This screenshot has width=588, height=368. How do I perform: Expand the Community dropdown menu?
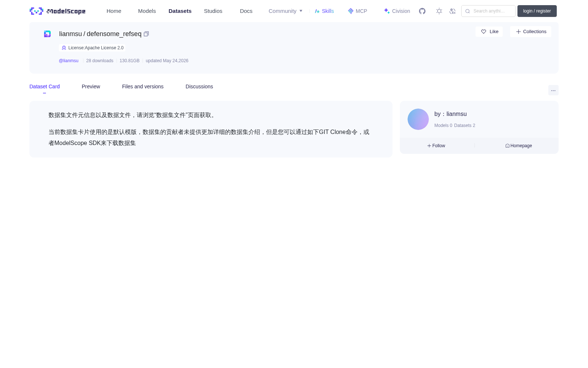point(286,11)
